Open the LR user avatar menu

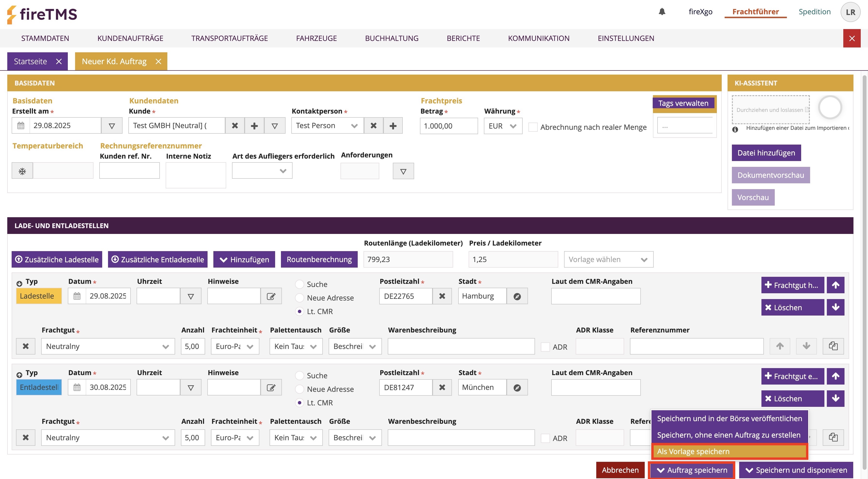pos(850,12)
